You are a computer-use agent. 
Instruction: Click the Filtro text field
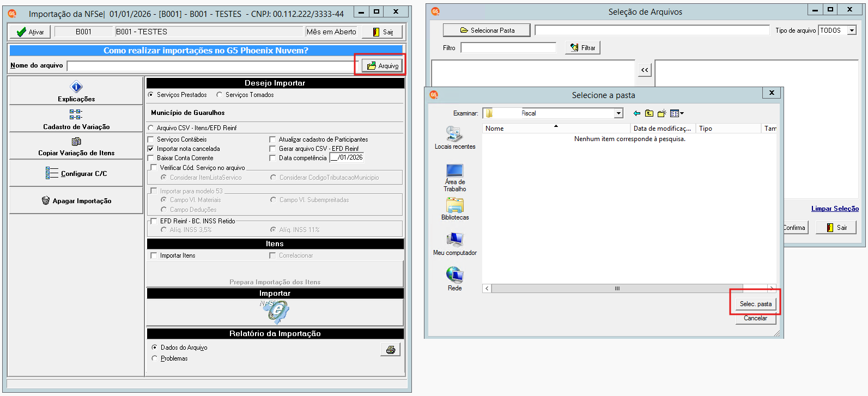click(508, 48)
